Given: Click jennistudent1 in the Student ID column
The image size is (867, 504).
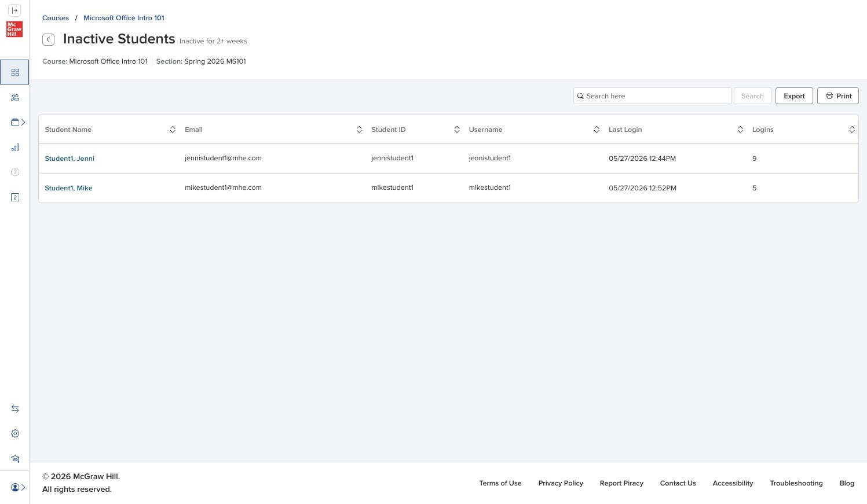Looking at the screenshot, I should pos(392,158).
